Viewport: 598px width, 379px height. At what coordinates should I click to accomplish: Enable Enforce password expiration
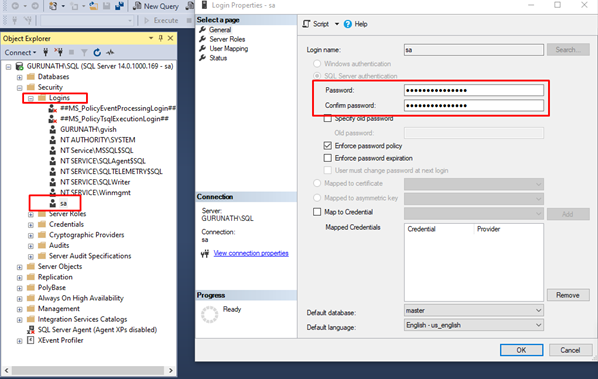point(328,158)
